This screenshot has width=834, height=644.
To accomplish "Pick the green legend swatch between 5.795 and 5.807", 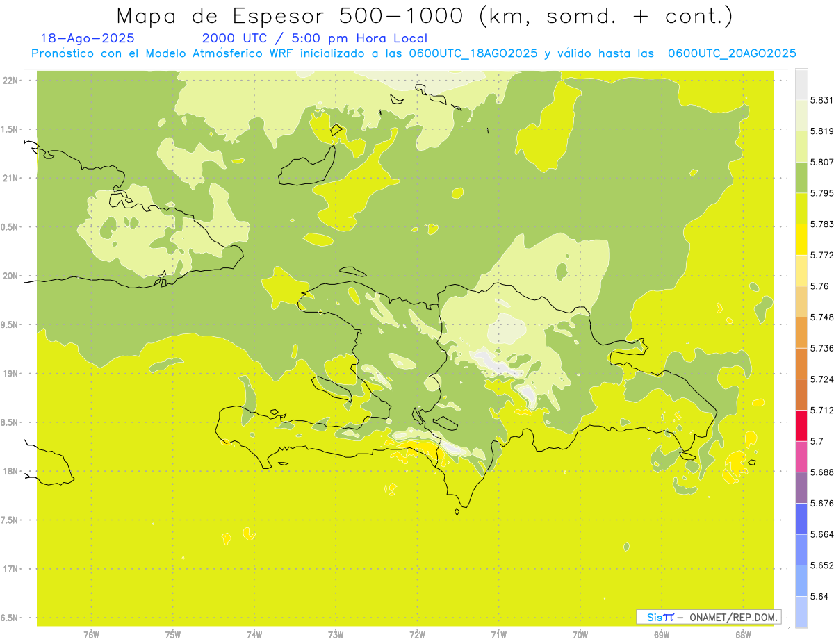I will pos(801,178).
